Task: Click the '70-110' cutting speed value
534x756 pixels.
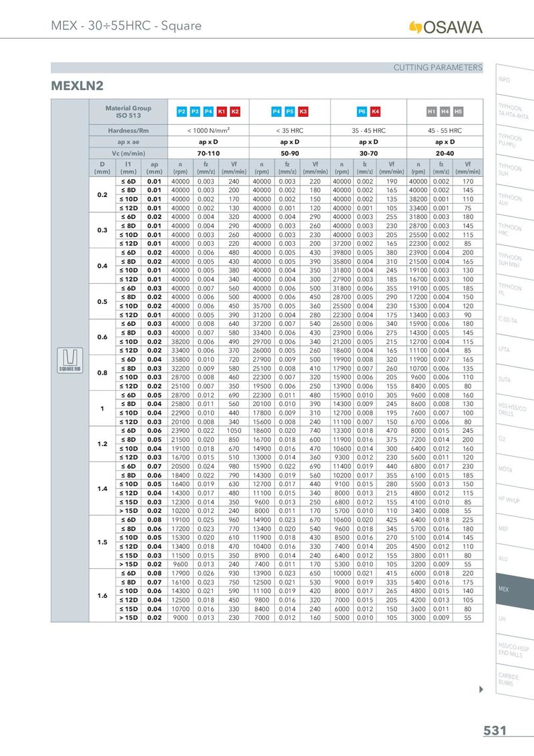Action: click(x=208, y=154)
